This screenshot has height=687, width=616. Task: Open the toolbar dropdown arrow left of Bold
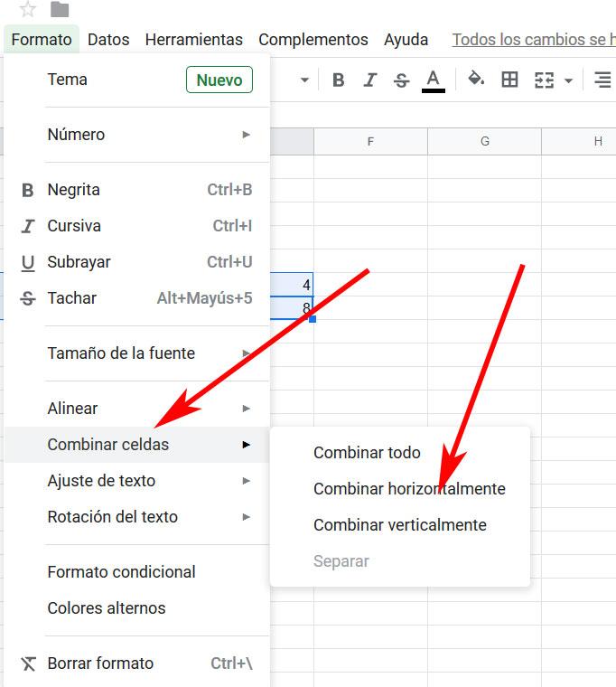304,80
